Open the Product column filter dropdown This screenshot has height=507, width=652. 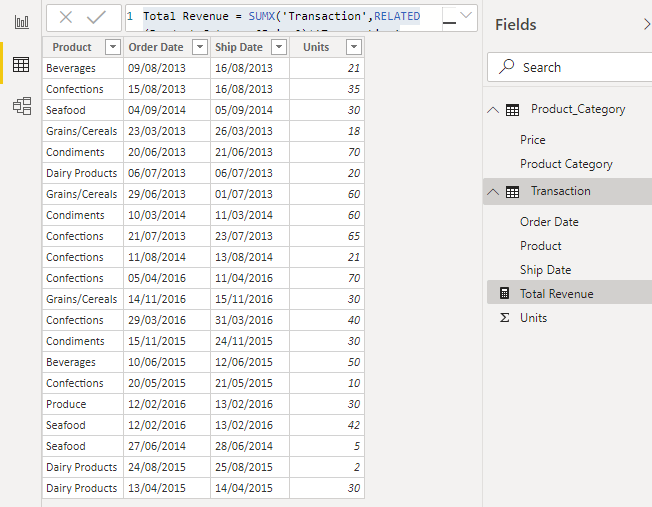(113, 47)
